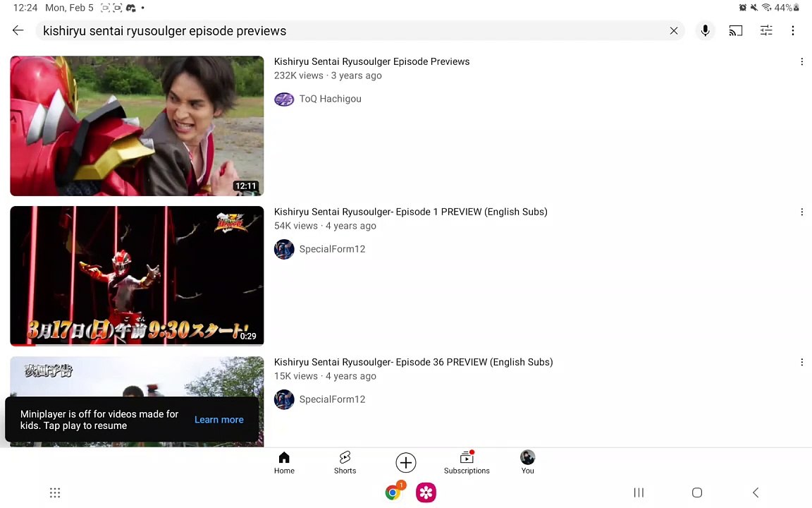Tap the Android back navigation button
Image resolution: width=812 pixels, height=508 pixels.
[756, 492]
